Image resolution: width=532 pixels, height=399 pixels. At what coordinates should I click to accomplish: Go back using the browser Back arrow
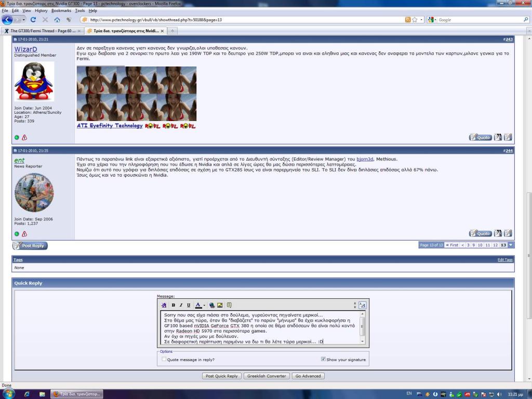click(x=7, y=20)
